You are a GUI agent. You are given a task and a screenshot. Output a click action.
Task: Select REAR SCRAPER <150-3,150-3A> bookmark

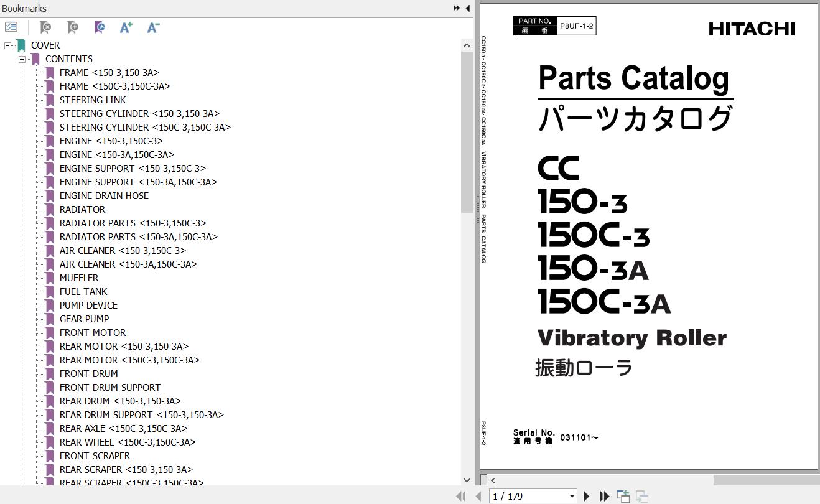pyautogui.click(x=126, y=470)
